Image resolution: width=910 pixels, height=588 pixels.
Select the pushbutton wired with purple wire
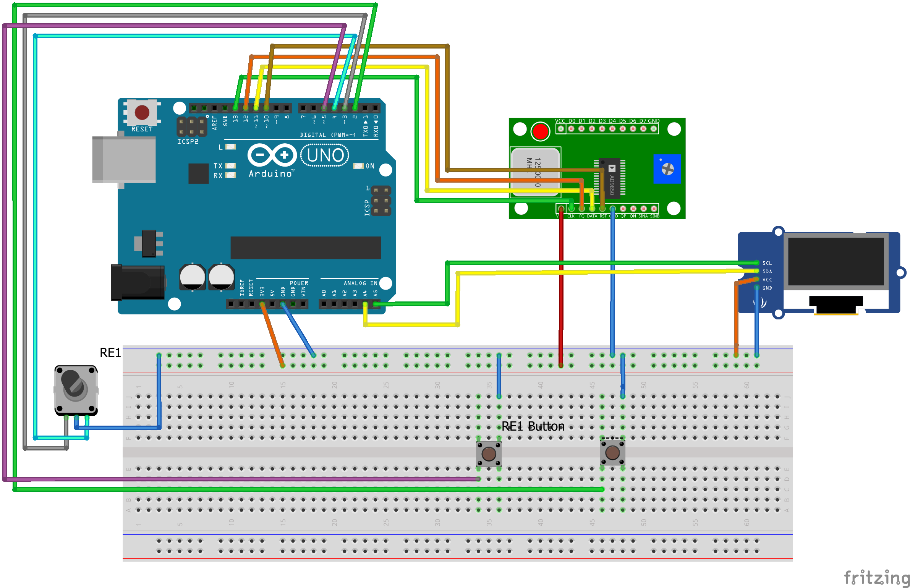click(x=489, y=454)
